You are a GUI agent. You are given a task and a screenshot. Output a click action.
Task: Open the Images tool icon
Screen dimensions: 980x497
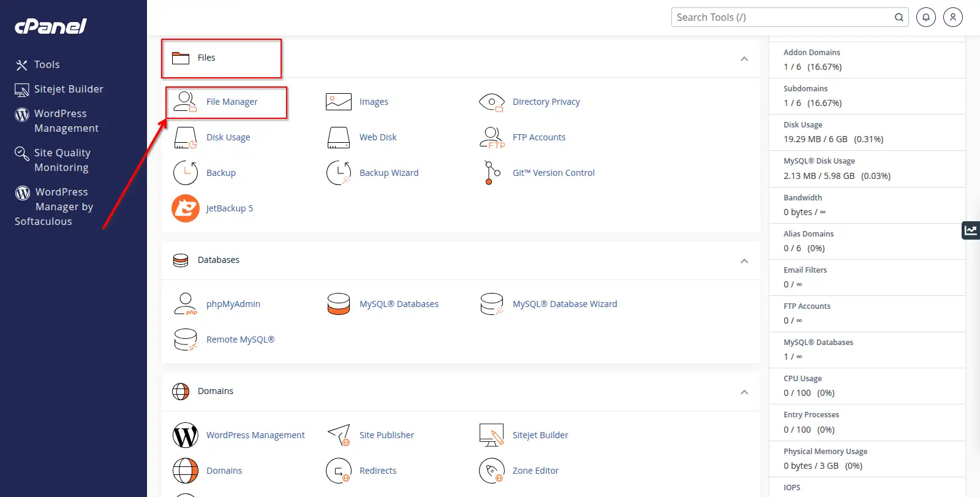pyautogui.click(x=339, y=102)
